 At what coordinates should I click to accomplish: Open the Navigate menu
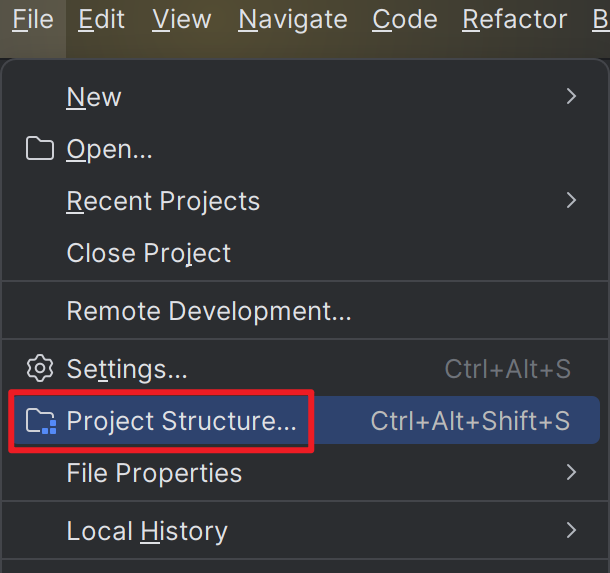[x=293, y=19]
